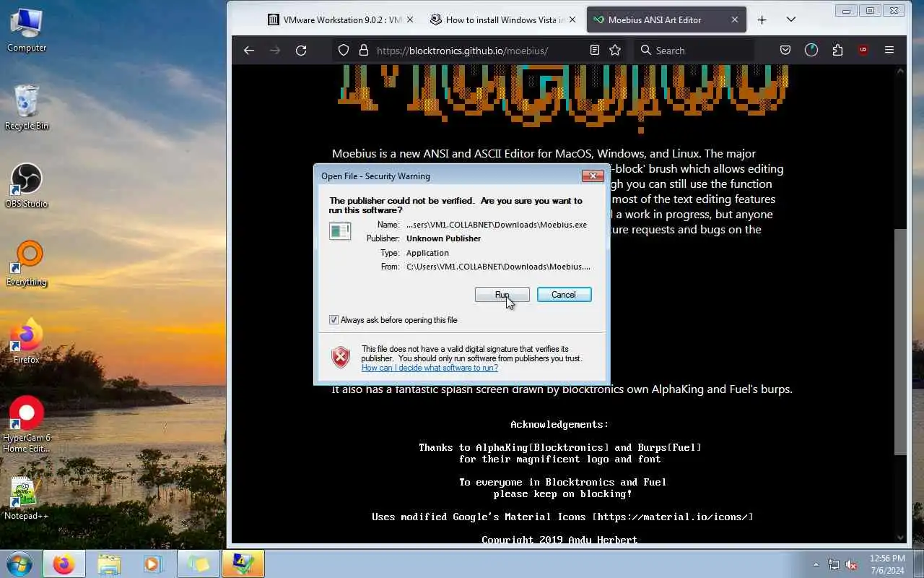Open Firefox application hamburger menu
Viewport: 924px width, 578px height.
(889, 51)
